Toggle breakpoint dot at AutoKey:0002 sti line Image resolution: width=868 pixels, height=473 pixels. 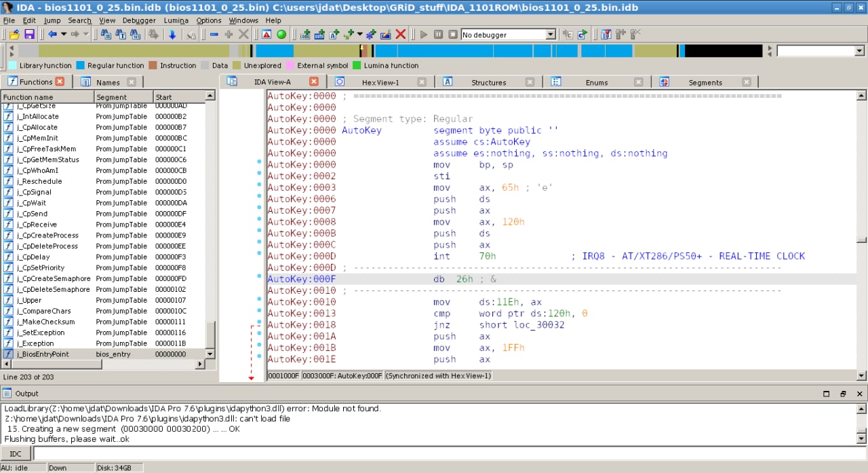click(x=259, y=174)
